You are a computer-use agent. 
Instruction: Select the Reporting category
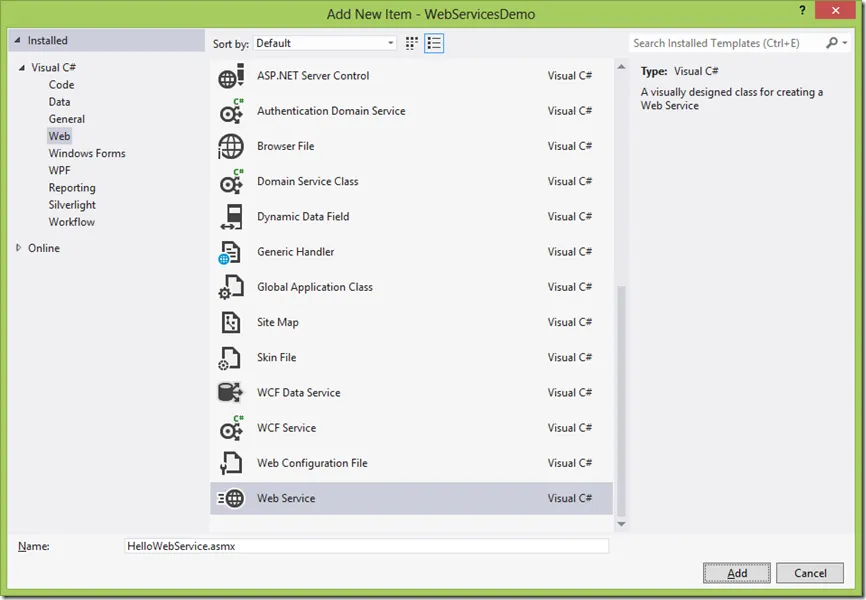72,188
